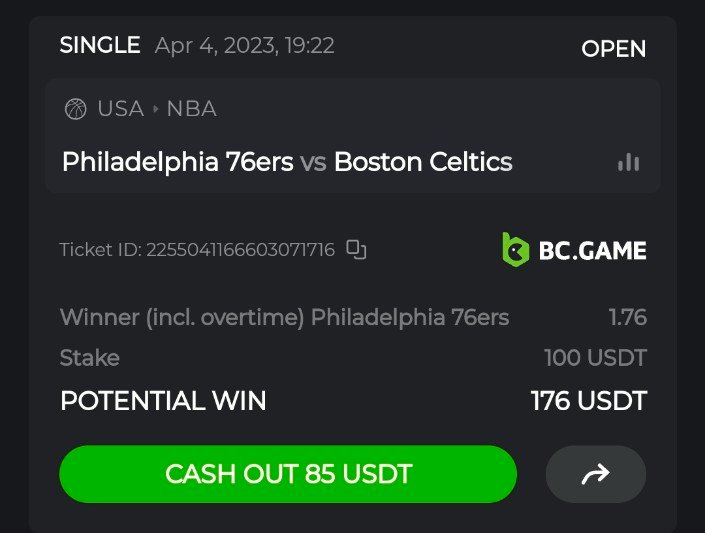Click the 1.76 odds value

pos(627,318)
